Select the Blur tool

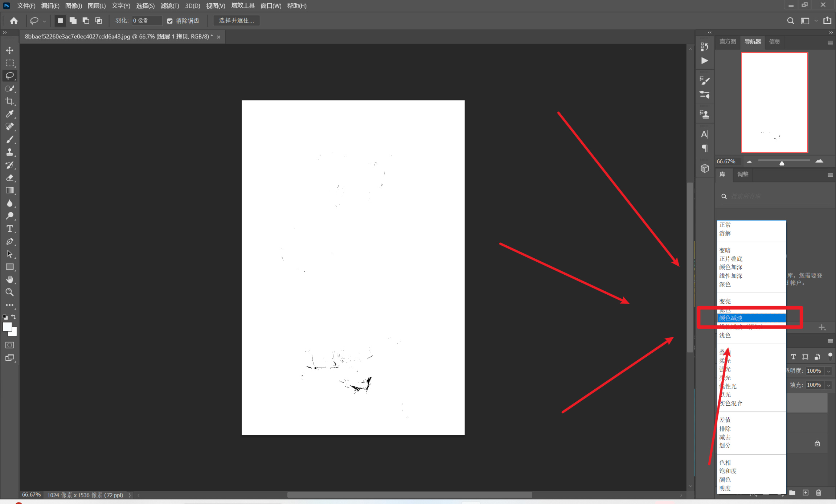(10, 203)
